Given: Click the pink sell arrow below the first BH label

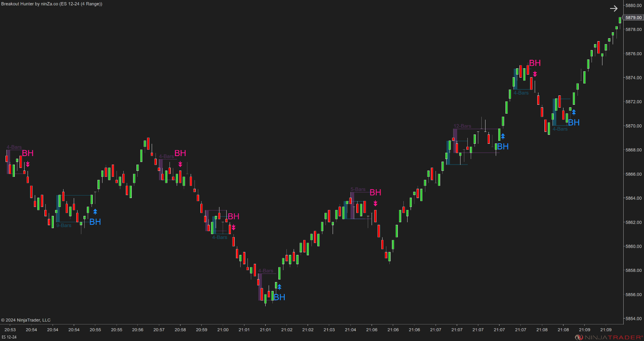Looking at the screenshot, I should tap(28, 163).
